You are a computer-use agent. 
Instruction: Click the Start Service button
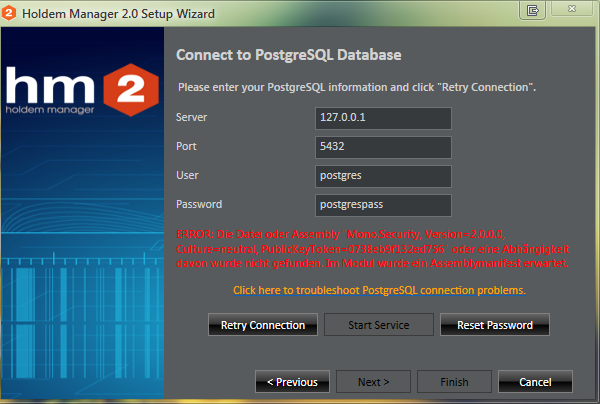379,325
